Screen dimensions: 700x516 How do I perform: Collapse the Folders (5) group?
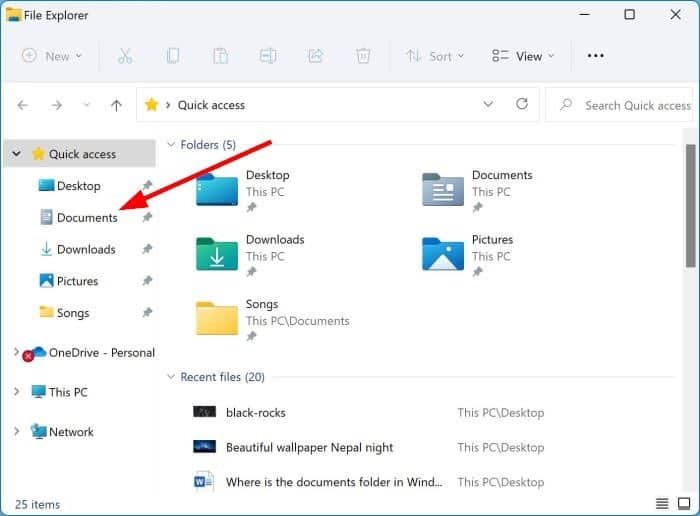tap(171, 145)
